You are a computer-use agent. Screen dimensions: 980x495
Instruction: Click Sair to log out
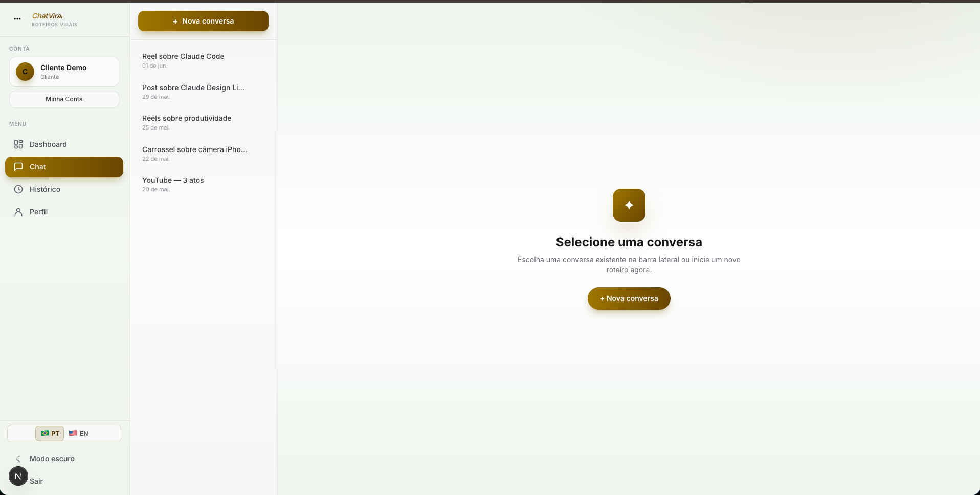(36, 481)
